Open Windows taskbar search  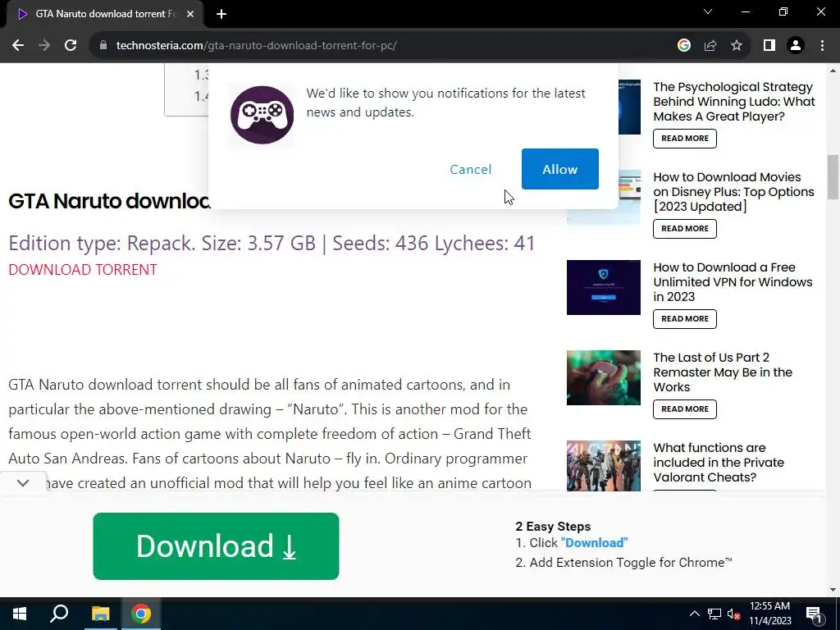59,614
